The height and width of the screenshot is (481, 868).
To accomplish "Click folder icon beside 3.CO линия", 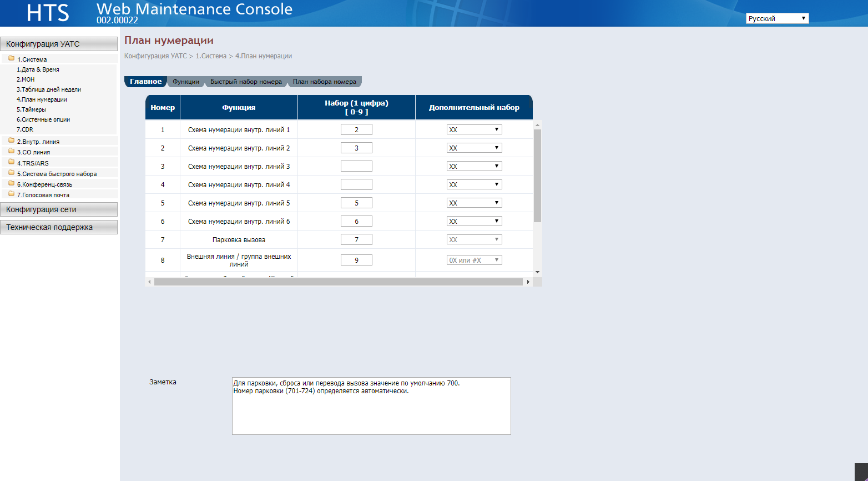I will (11, 151).
